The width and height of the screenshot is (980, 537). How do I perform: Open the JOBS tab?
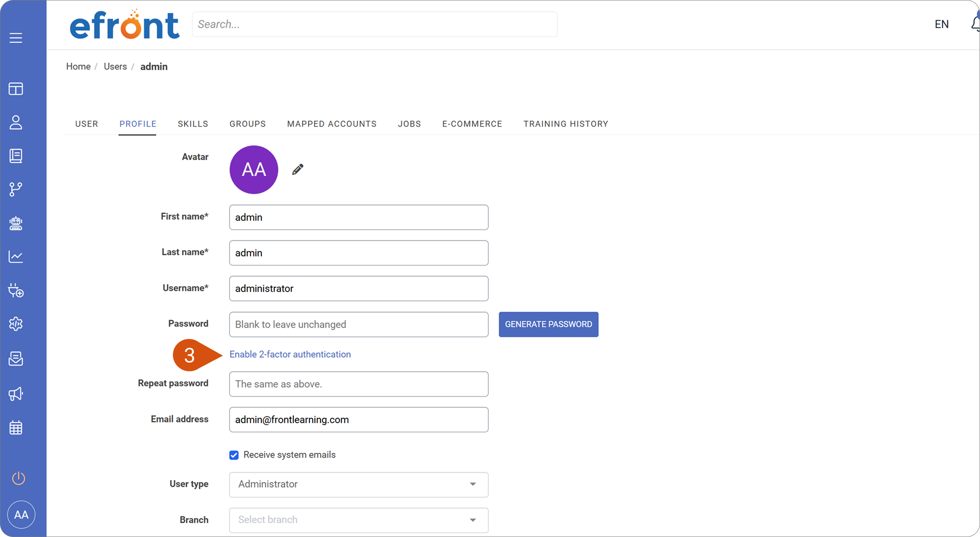[409, 124]
